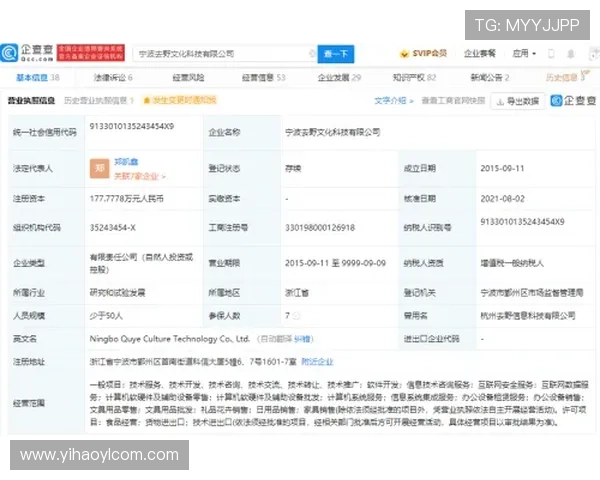Switch to the 知识产权 82 tab
The width and height of the screenshot is (600, 480).
(x=414, y=78)
